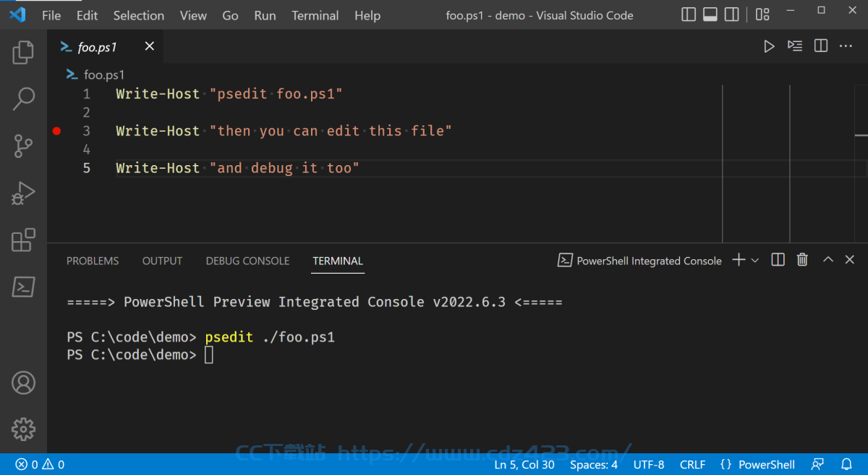
Task: Click line number 5 in the gutter
Action: click(87, 168)
